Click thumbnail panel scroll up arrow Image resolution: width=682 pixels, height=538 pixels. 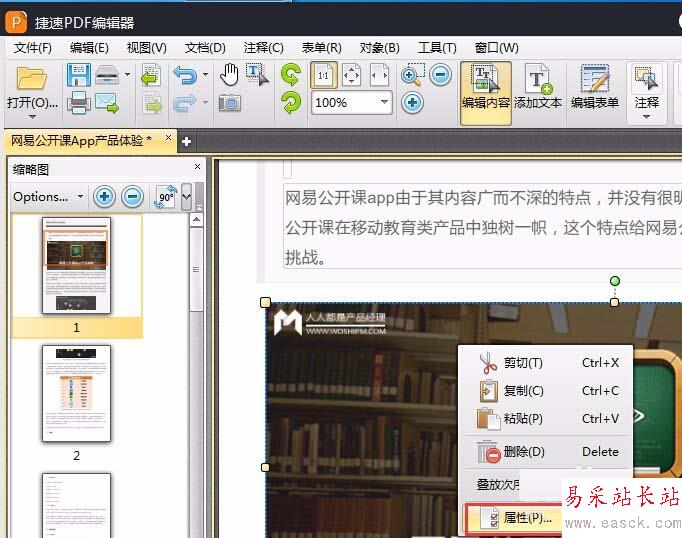tap(196, 220)
